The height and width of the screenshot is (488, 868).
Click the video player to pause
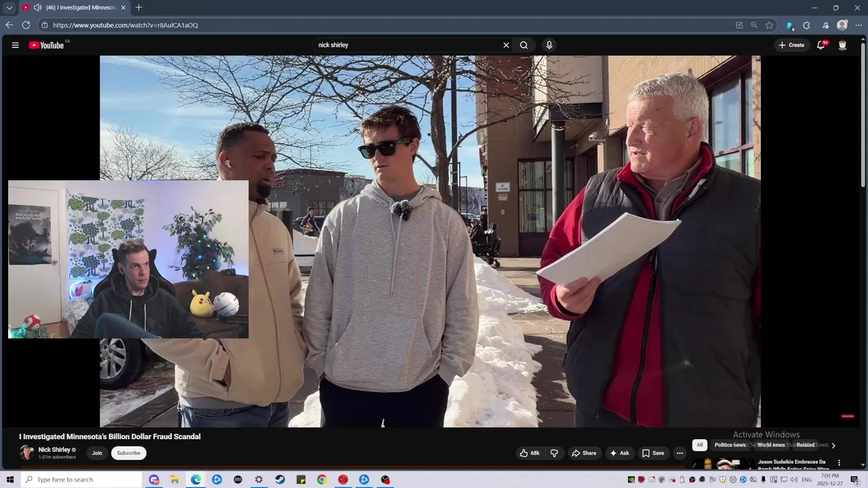click(x=430, y=241)
